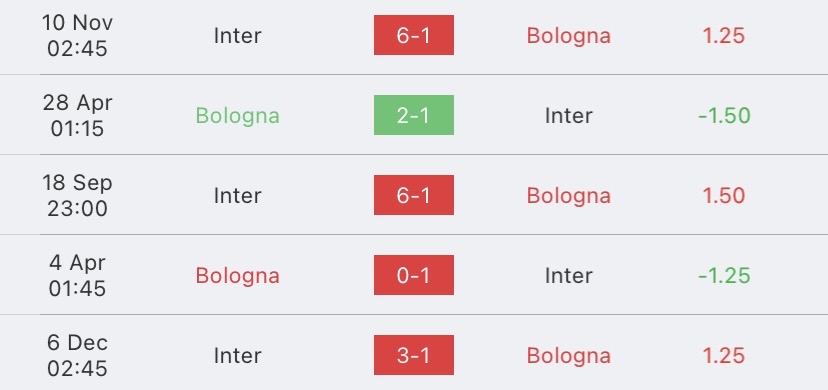Image resolution: width=828 pixels, height=390 pixels.
Task: Open the 3-1 score badge
Action: pos(413,355)
